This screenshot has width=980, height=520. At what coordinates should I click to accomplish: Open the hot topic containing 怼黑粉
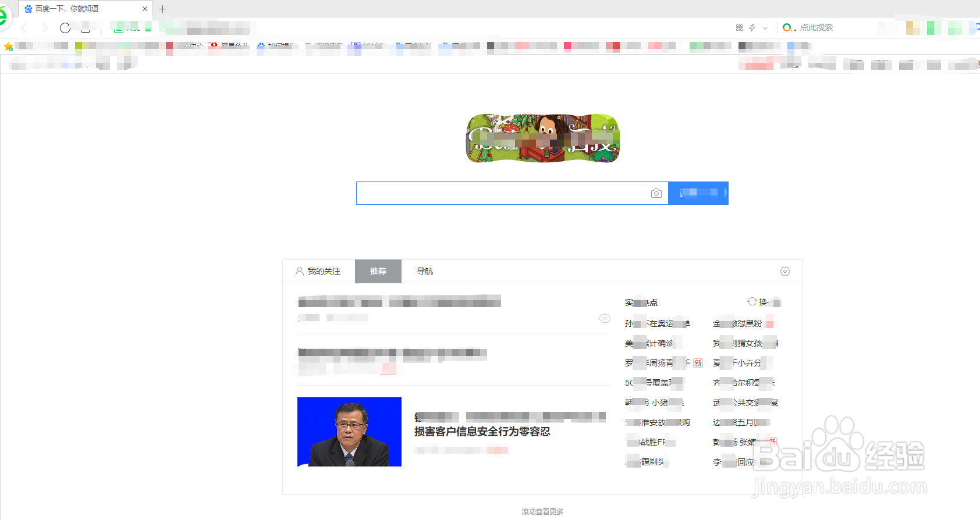(738, 323)
